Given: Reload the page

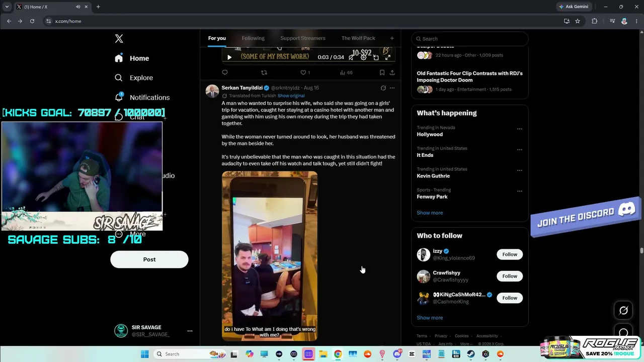Looking at the screenshot, I should [x=32, y=21].
